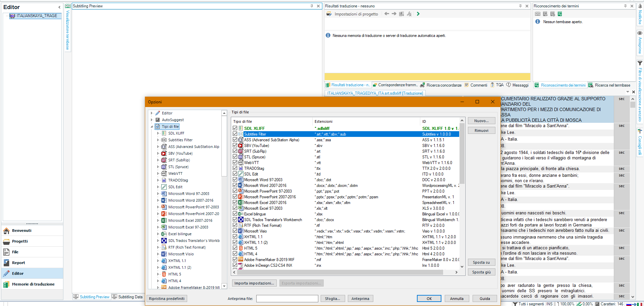
Task: Confirm the options with OK
Action: [429, 299]
